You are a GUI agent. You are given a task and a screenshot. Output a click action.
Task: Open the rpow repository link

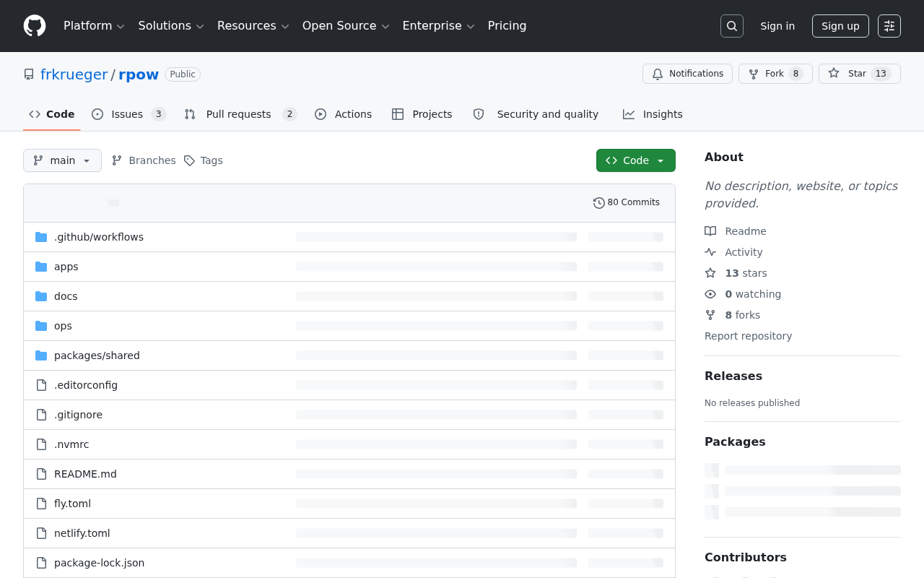coord(139,74)
